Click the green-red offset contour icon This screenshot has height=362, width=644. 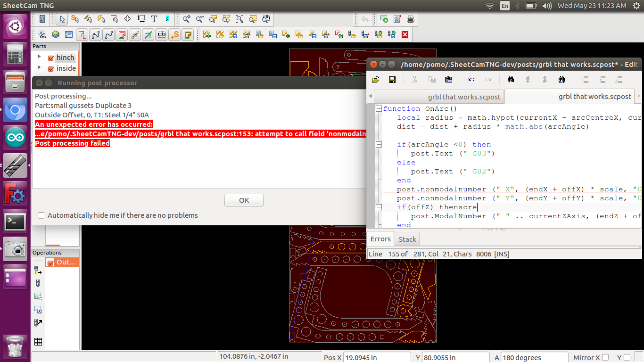click(x=188, y=34)
